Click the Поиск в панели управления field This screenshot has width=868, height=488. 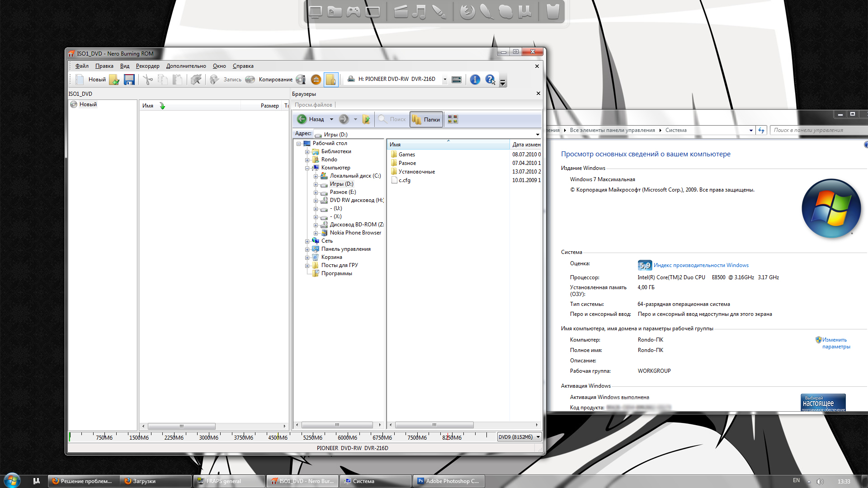point(818,130)
